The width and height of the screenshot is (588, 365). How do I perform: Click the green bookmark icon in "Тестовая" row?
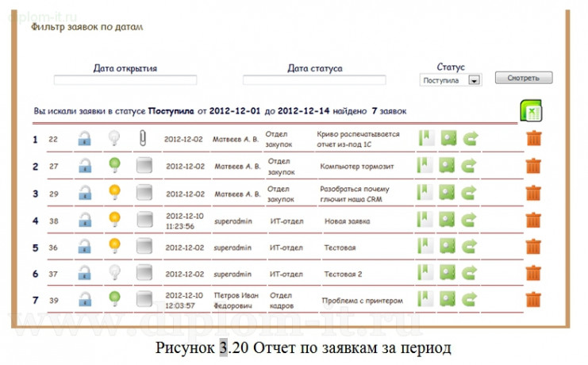[425, 247]
